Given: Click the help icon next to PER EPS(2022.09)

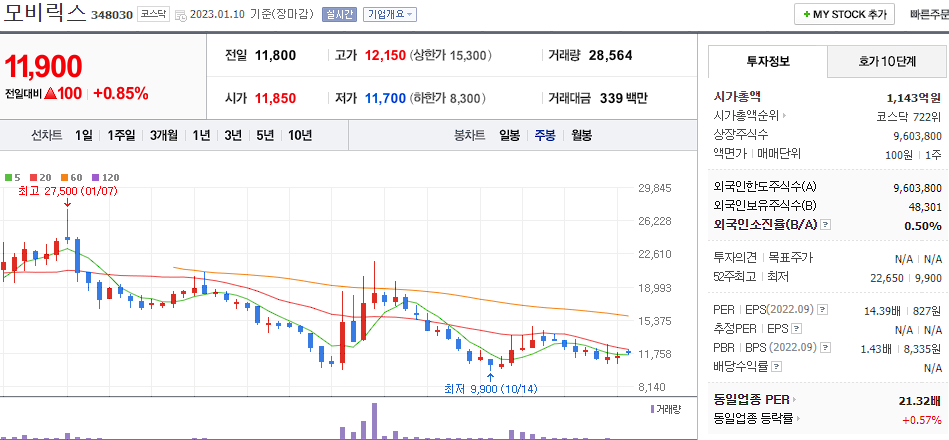Looking at the screenshot, I should 822,310.
